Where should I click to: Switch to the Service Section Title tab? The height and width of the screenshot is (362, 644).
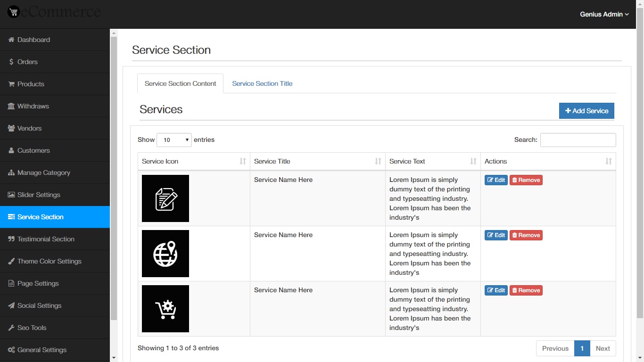coord(262,83)
